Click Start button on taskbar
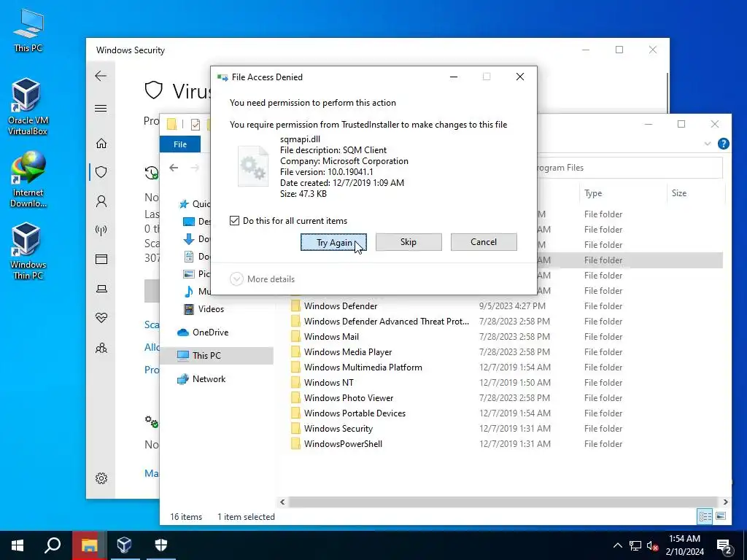The width and height of the screenshot is (747, 560). click(18, 545)
